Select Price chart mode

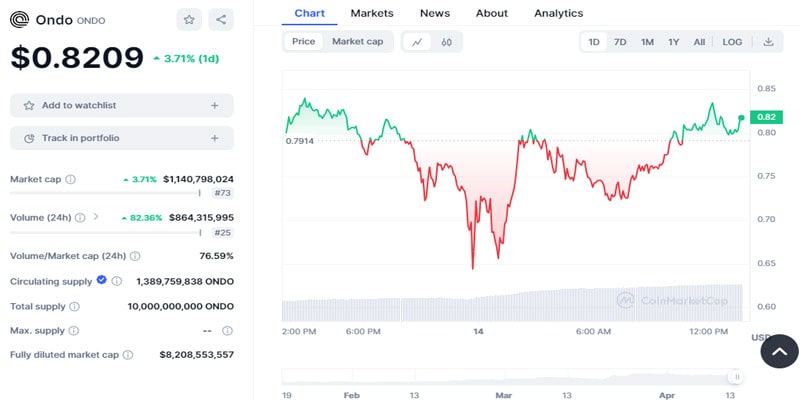[304, 42]
